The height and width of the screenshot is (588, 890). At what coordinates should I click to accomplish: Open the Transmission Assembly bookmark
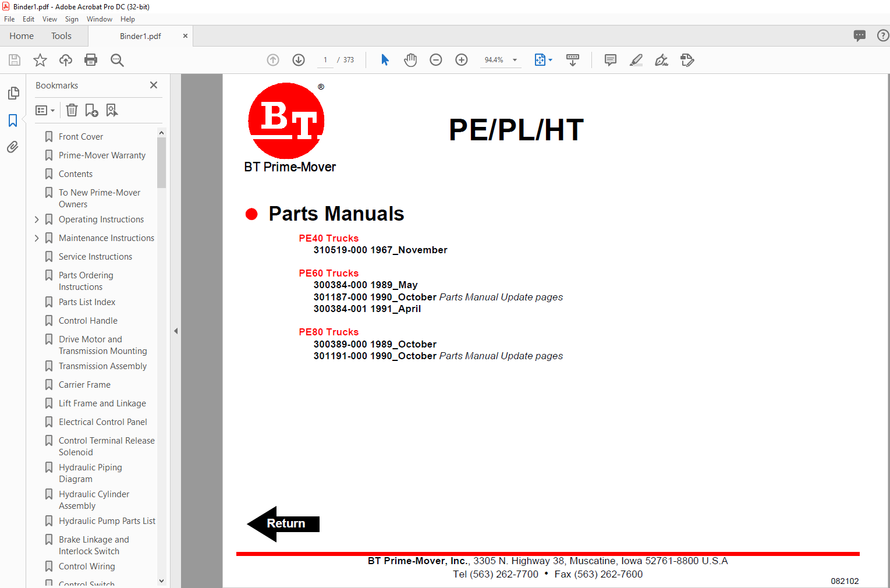tap(102, 366)
